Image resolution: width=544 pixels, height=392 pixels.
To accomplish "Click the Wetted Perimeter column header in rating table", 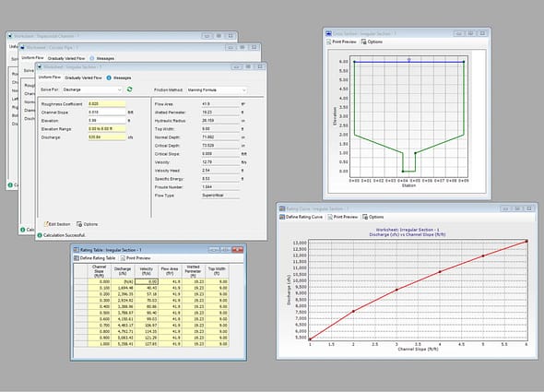I will [194, 271].
